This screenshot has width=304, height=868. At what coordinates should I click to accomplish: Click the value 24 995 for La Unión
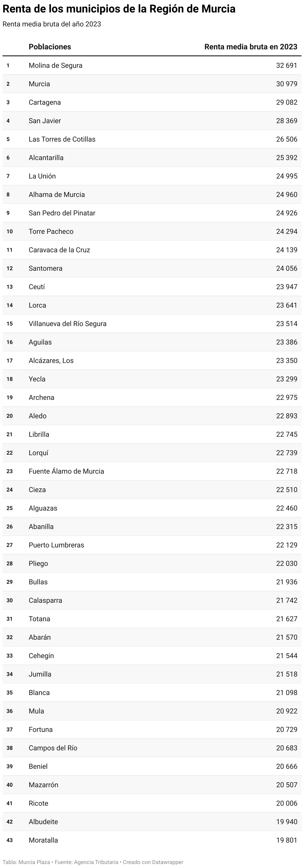coord(287,176)
